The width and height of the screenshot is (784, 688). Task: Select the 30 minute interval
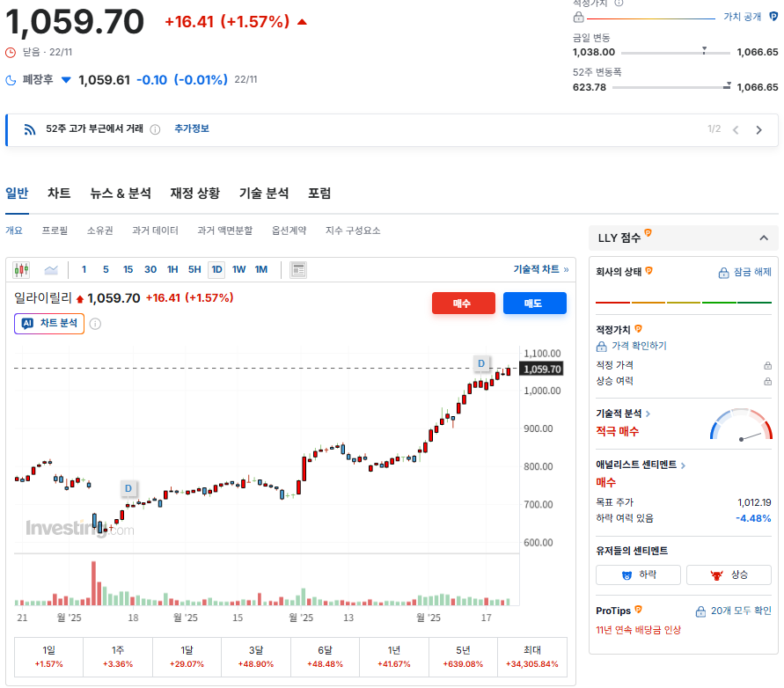tap(150, 269)
